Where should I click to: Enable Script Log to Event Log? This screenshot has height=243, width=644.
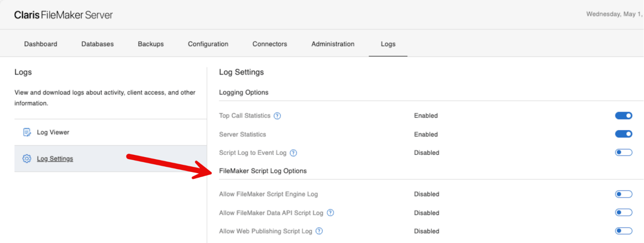623,152
